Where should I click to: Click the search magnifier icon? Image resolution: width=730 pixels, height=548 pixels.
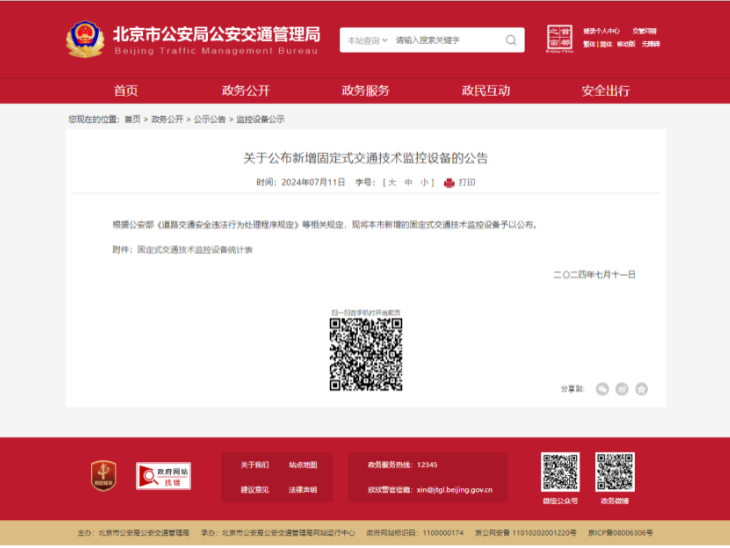[x=511, y=41]
